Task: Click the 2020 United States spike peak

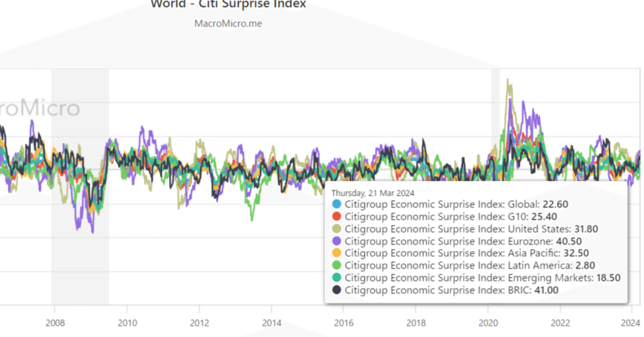Action: tap(508, 80)
